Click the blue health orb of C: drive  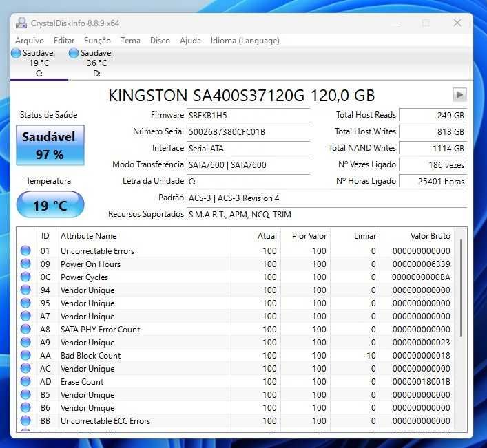[16, 53]
